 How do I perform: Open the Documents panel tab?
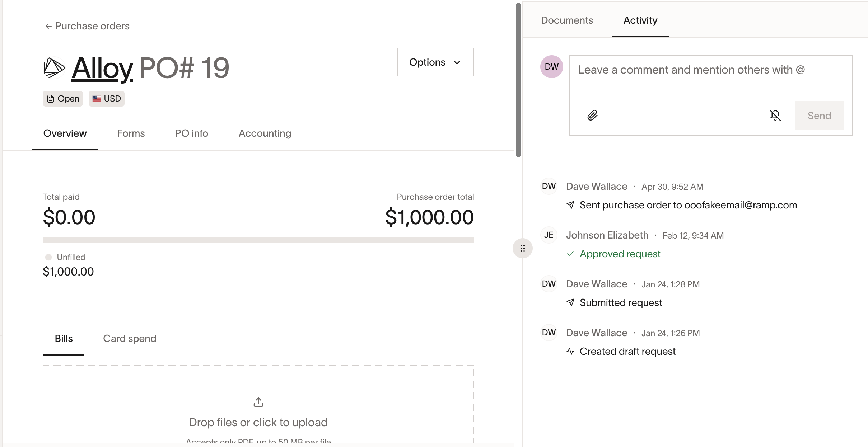click(x=567, y=20)
